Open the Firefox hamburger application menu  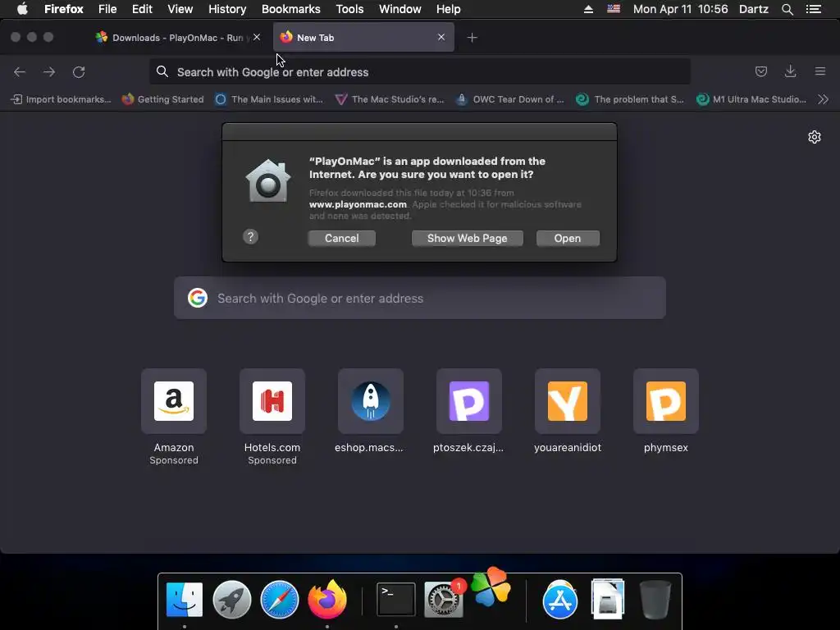point(820,71)
